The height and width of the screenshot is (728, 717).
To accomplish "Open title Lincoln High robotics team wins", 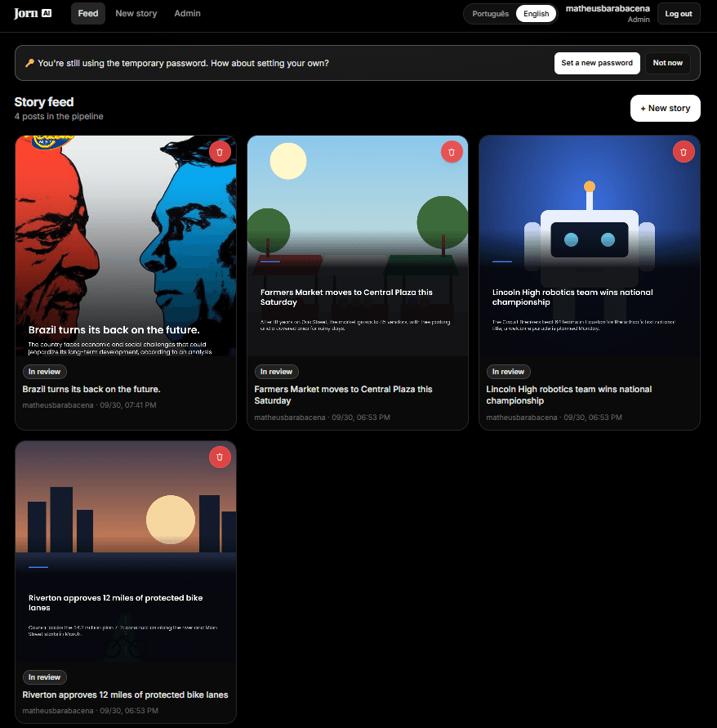I will tap(569, 395).
